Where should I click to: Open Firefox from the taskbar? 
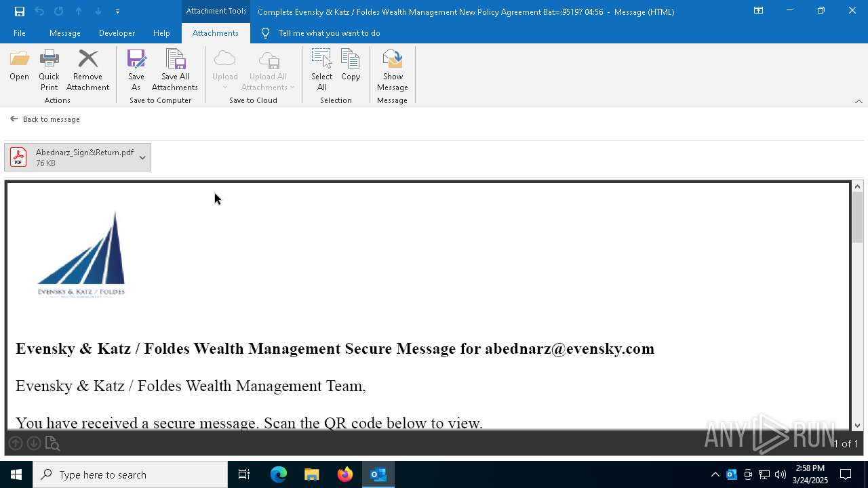345,474
